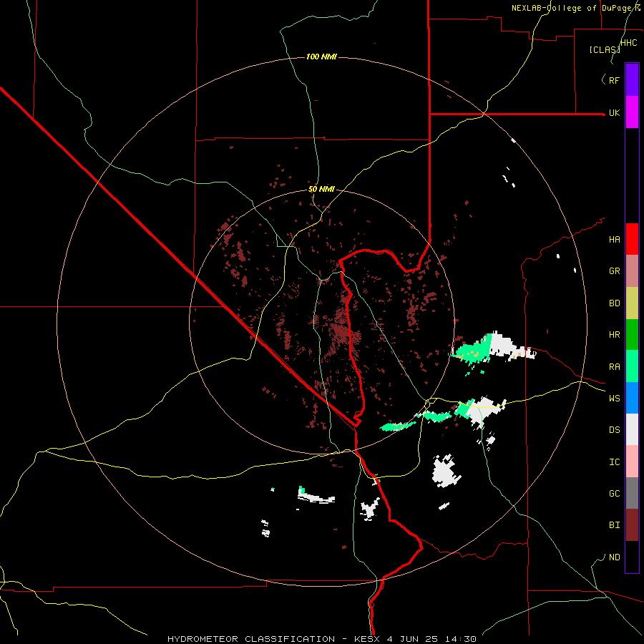644x644 pixels.
Task: Click the WS legend label
Action: point(614,399)
